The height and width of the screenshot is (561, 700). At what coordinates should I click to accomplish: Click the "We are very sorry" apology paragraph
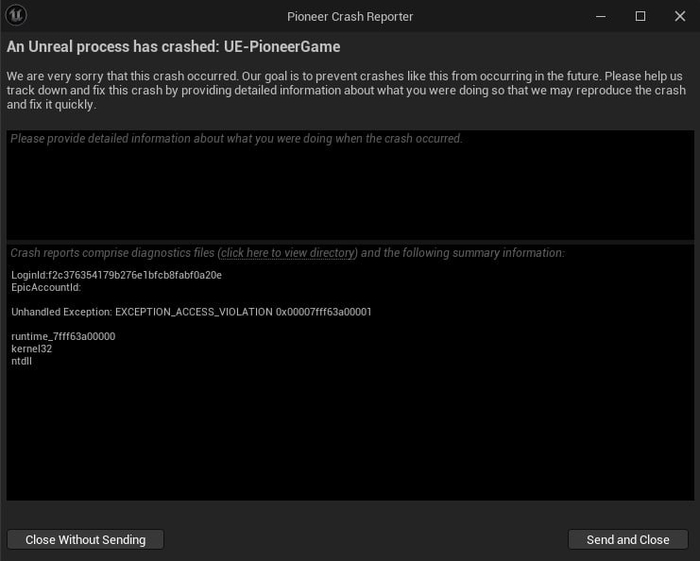pyautogui.click(x=345, y=90)
